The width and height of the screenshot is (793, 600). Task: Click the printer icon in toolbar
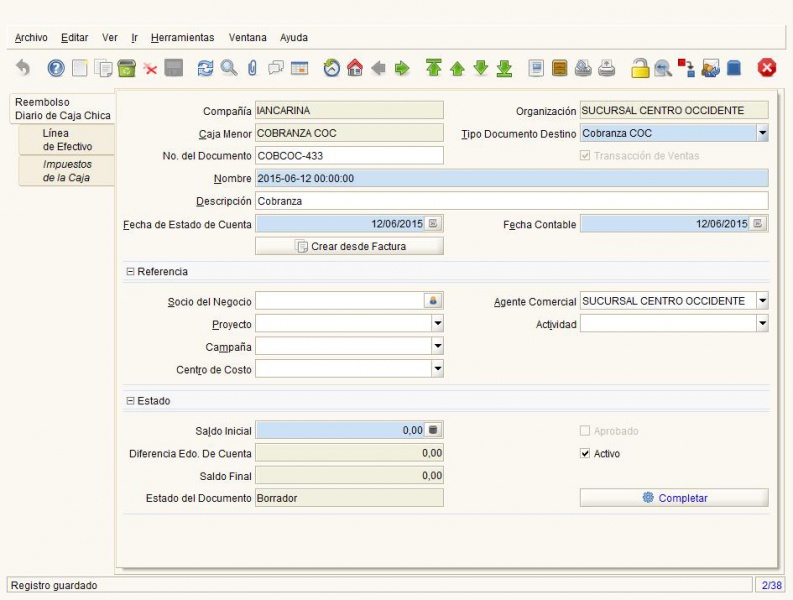606,68
